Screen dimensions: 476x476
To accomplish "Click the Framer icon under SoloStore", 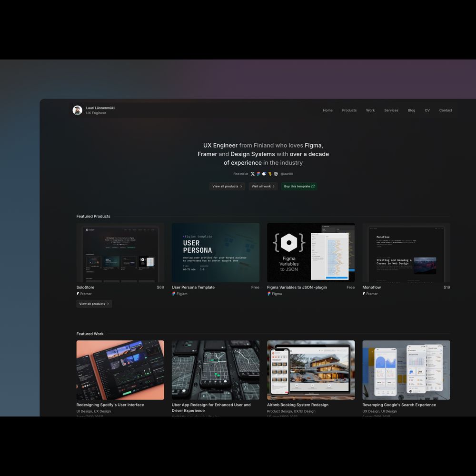I will click(78, 294).
